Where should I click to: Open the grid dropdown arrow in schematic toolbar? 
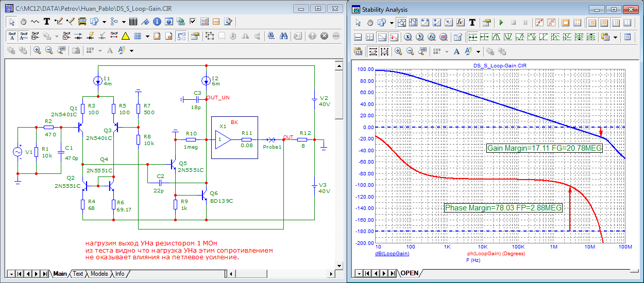(x=147, y=37)
